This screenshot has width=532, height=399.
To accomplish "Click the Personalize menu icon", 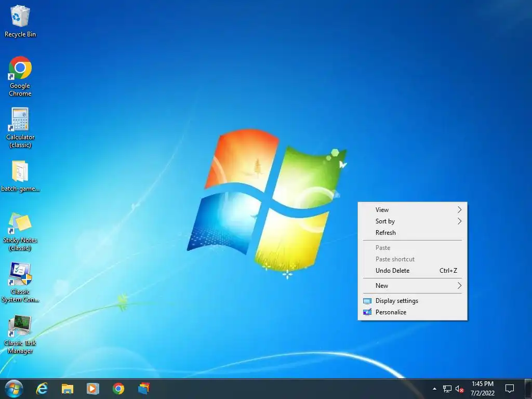I will click(x=367, y=312).
